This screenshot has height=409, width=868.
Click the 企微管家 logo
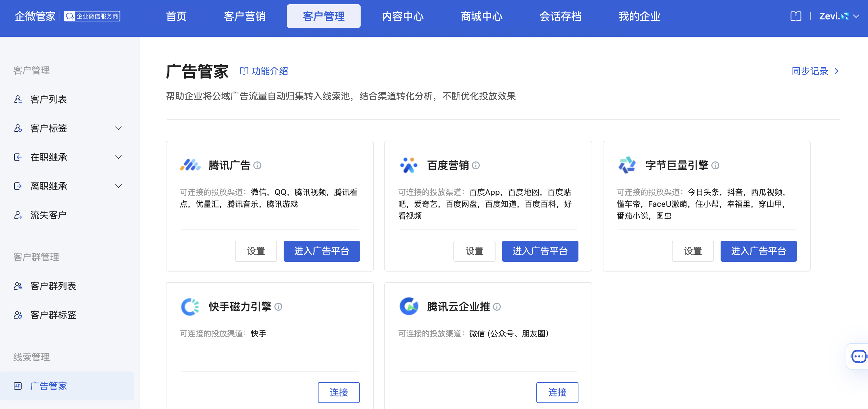coord(35,16)
